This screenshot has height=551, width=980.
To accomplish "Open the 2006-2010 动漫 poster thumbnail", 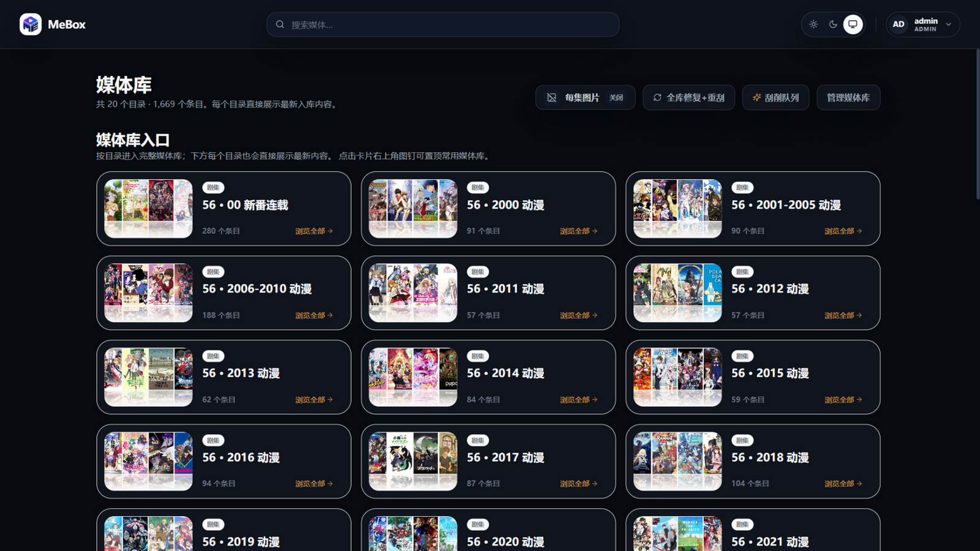I will [x=148, y=293].
